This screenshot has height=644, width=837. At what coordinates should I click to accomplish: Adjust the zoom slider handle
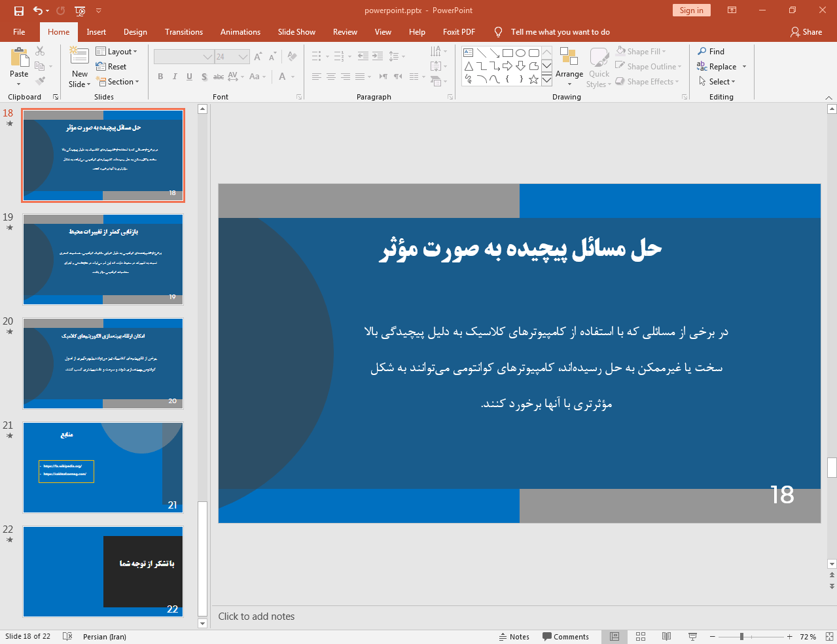pos(741,637)
